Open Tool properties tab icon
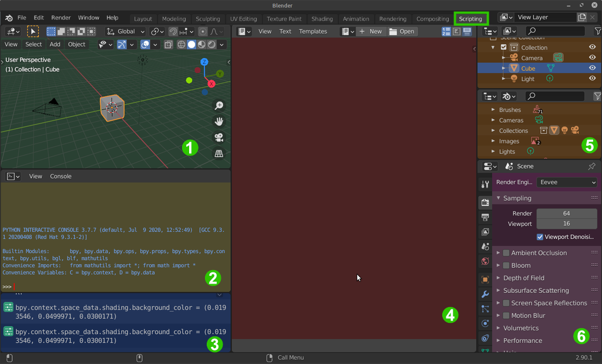 pos(485,184)
